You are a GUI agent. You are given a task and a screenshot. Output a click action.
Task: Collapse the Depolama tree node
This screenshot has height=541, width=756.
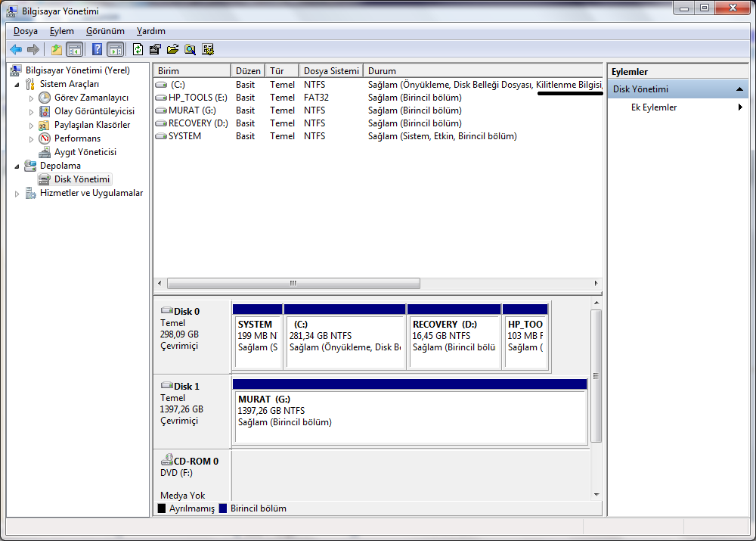(17, 166)
